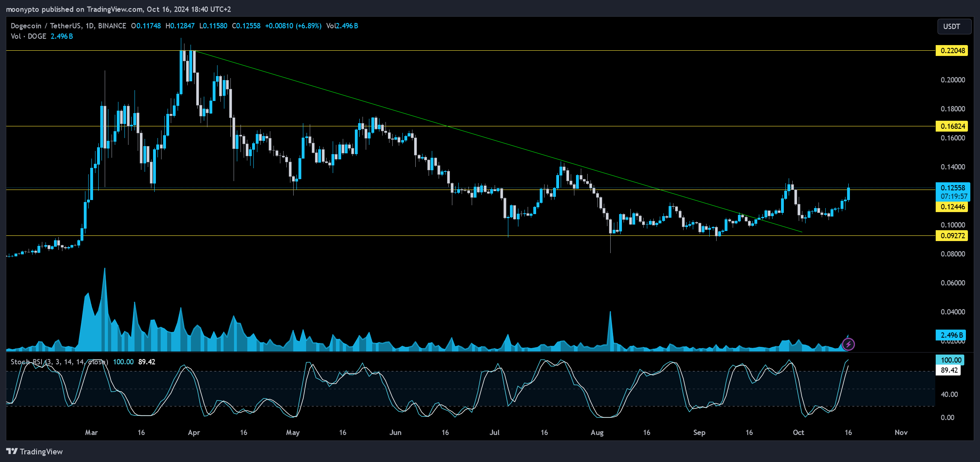Screen dimensions: 980x462
Task: Click the close value C0.12558
Action: (x=246, y=26)
